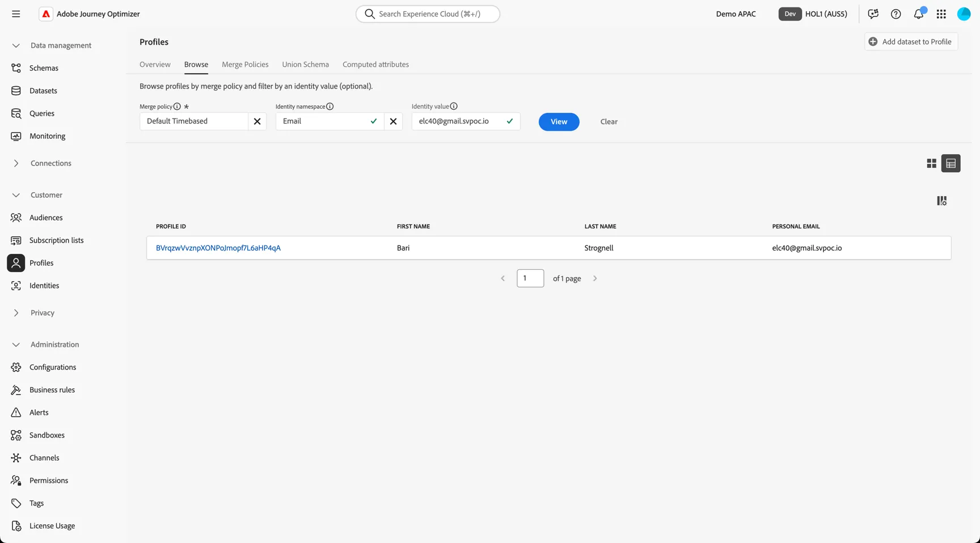Clear the Merge policy selection
This screenshot has height=543, width=980.
[257, 121]
